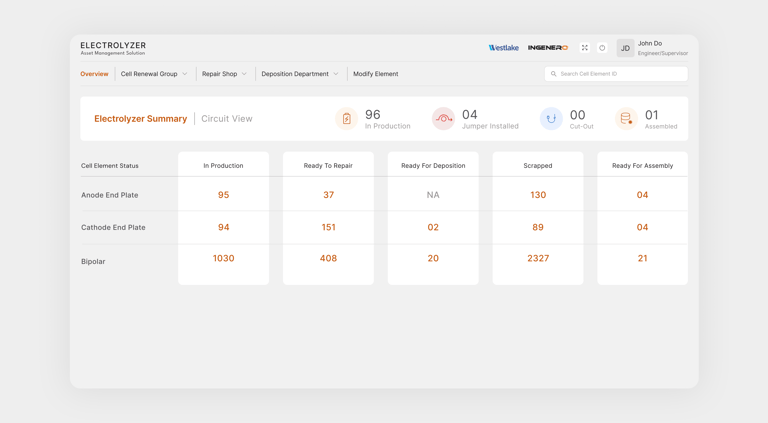
Task: Click Cell Element Status header
Action: 110,165
